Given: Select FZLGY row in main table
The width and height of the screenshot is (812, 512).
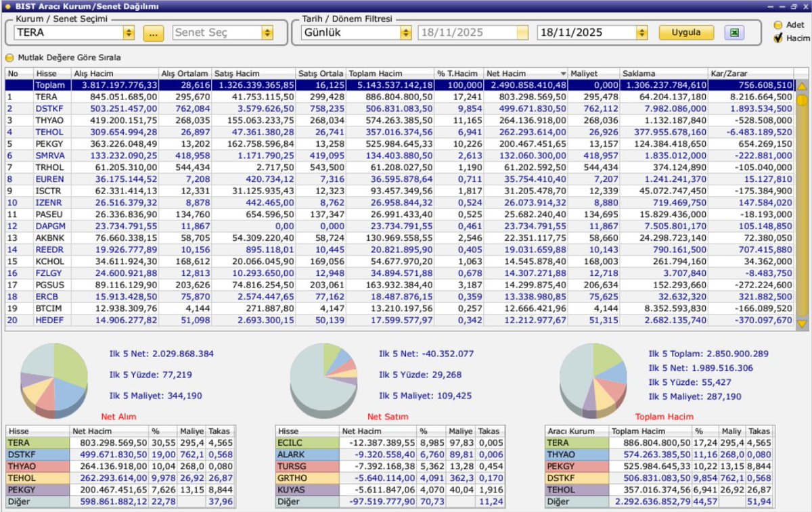Looking at the screenshot, I should tap(399, 272).
